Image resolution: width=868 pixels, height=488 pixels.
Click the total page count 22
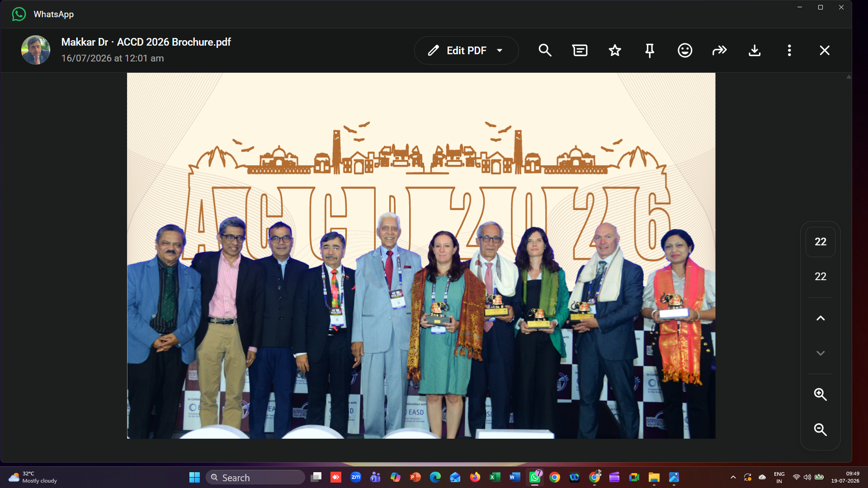(821, 277)
